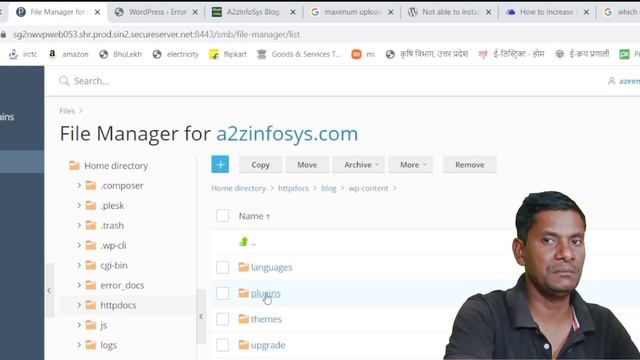Image resolution: width=640 pixels, height=360 pixels.
Task: Check the upgrade folder checkbox
Action: pyautogui.click(x=222, y=345)
